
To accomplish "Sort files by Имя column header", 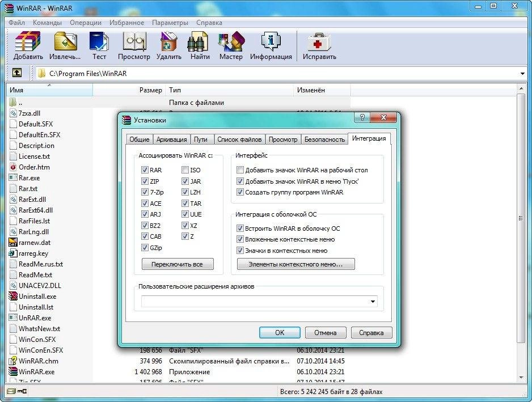I will coord(50,90).
